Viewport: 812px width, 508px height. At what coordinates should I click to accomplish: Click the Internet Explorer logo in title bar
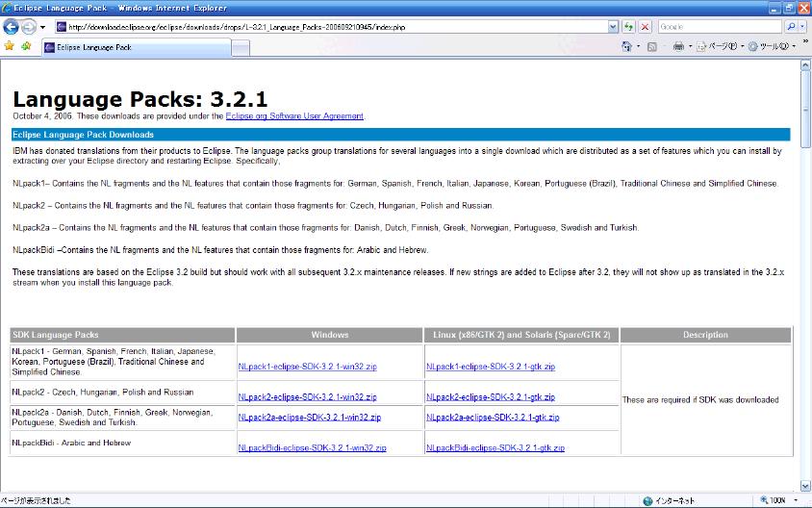click(x=7, y=8)
